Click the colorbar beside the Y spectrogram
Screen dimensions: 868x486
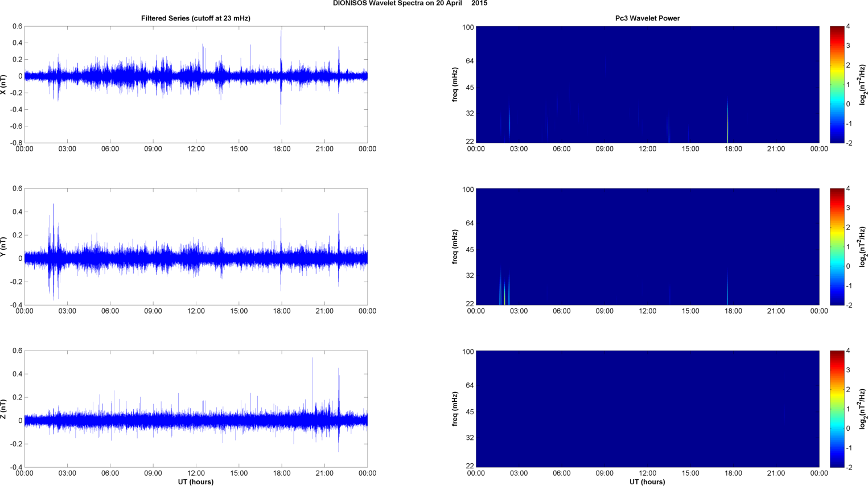coord(837,246)
